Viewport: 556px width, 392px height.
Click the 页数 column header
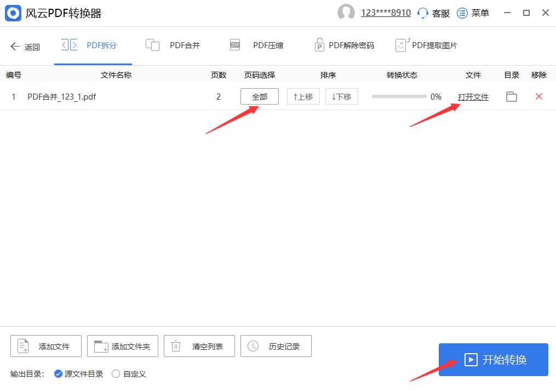coord(219,75)
